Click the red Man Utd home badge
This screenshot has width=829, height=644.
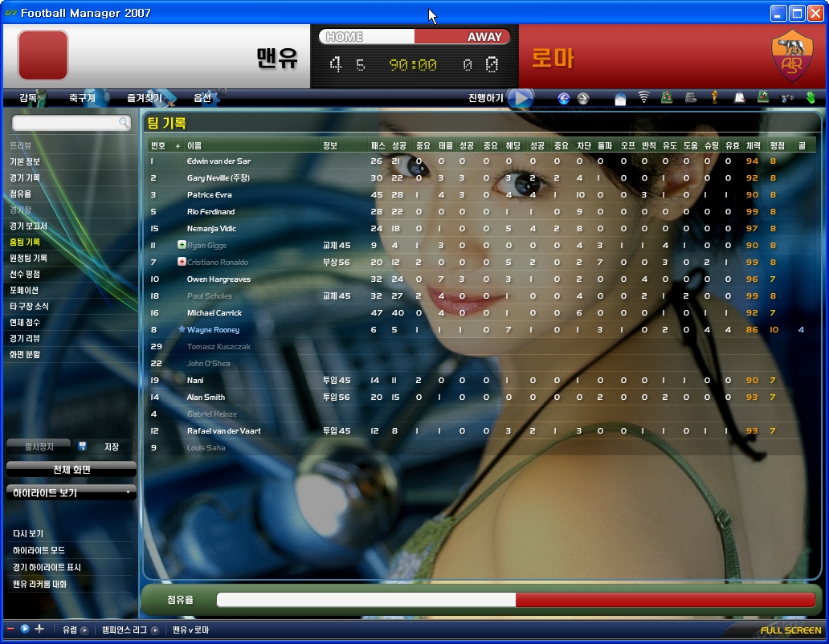(x=43, y=55)
